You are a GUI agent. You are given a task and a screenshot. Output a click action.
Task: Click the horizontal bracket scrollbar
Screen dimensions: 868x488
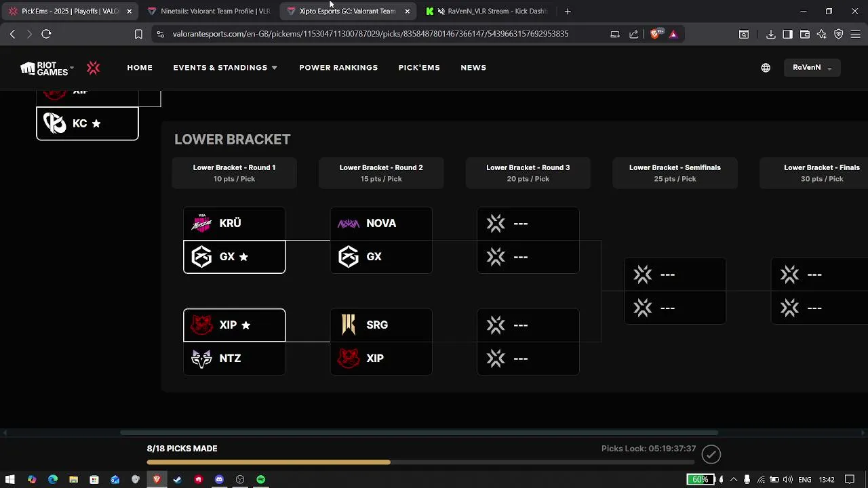point(419,432)
